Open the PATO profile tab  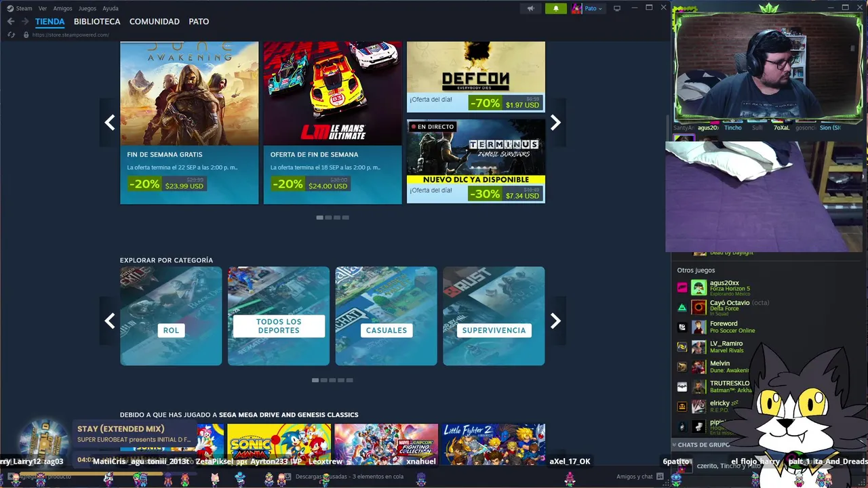199,22
